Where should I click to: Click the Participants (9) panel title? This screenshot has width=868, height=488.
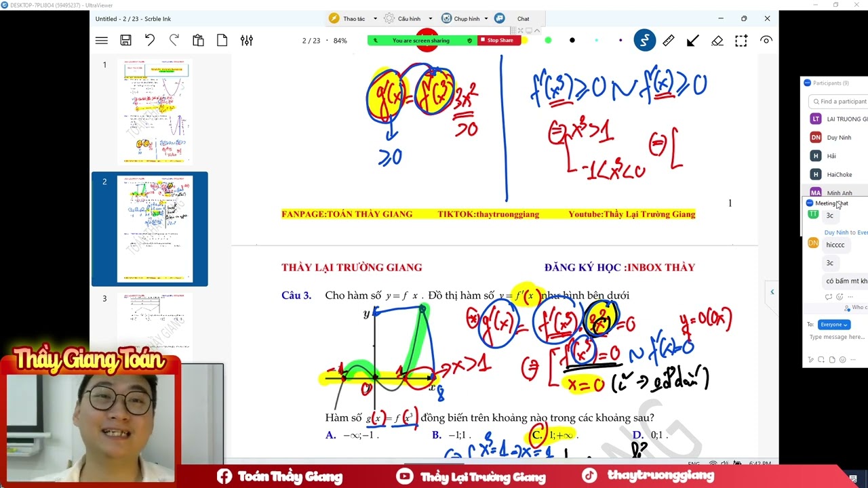coord(831,83)
